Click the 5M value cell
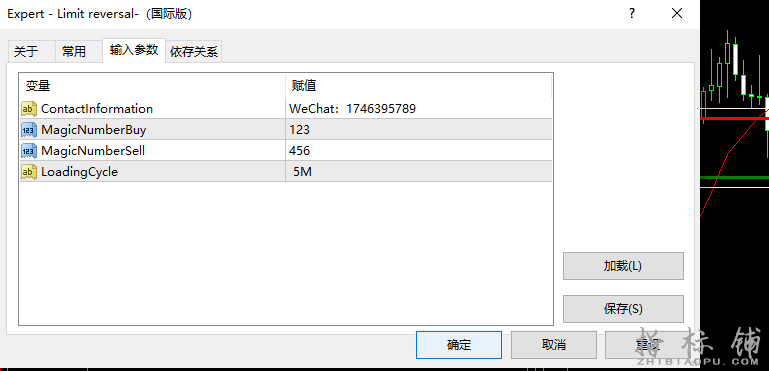This screenshot has width=769, height=371. [x=419, y=172]
